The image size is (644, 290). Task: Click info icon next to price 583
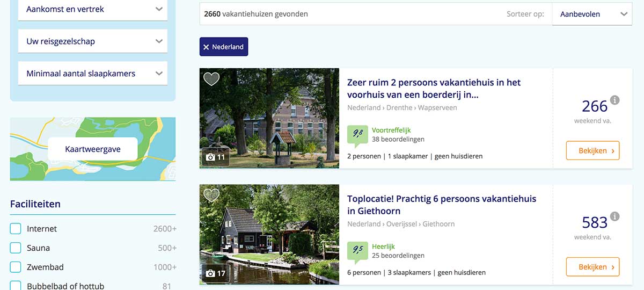coord(615,216)
